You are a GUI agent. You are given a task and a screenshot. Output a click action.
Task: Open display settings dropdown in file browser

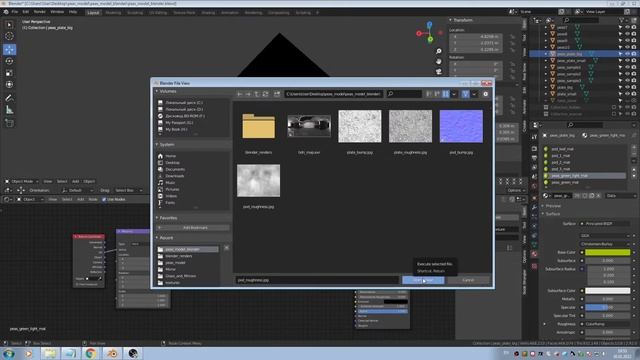tap(454, 94)
